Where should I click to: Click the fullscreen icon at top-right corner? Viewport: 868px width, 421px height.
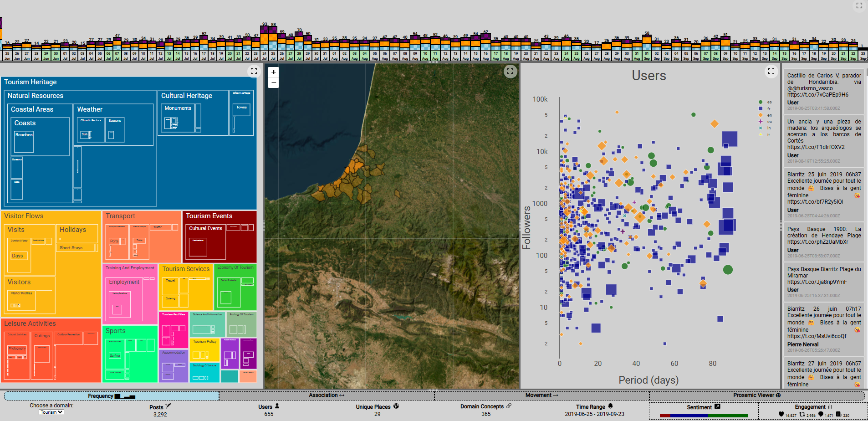click(859, 5)
